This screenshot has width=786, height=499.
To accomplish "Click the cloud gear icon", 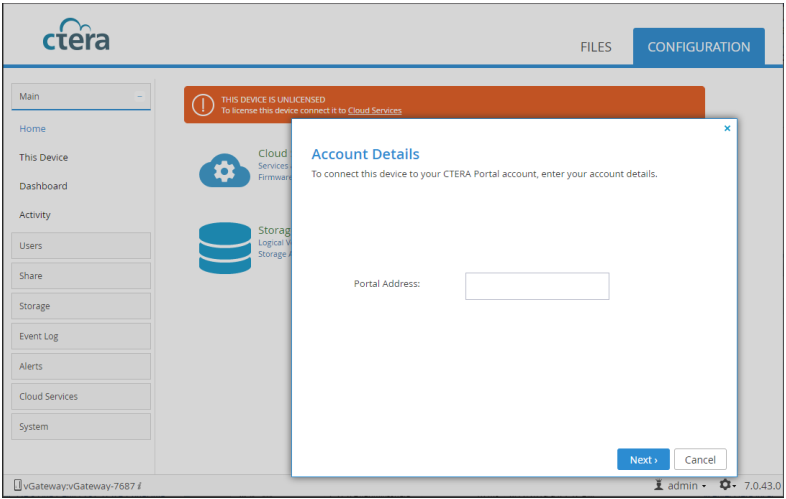I will point(225,171).
